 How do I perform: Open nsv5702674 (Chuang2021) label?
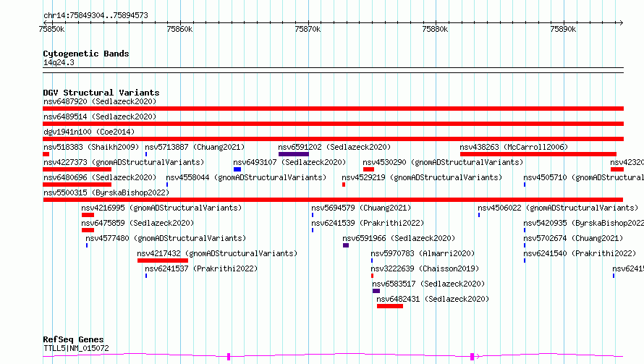[573, 238]
